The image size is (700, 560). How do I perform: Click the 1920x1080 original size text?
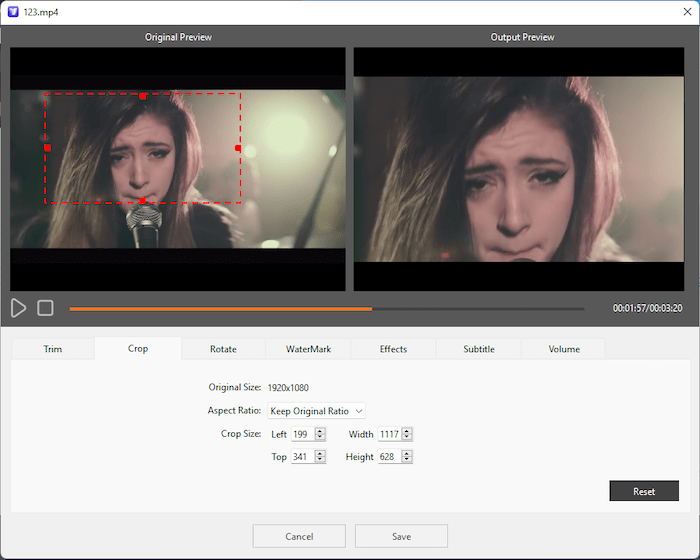(x=288, y=388)
